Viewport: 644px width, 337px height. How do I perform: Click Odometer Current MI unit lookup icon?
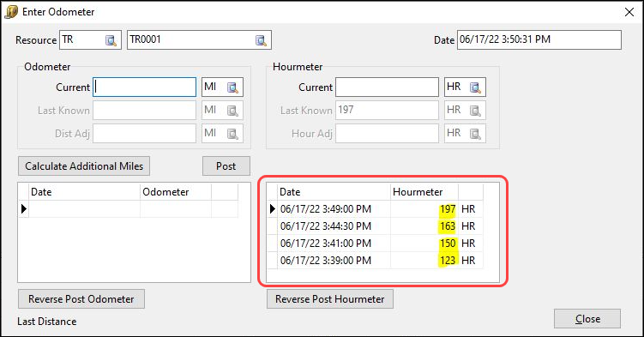pyautogui.click(x=232, y=87)
